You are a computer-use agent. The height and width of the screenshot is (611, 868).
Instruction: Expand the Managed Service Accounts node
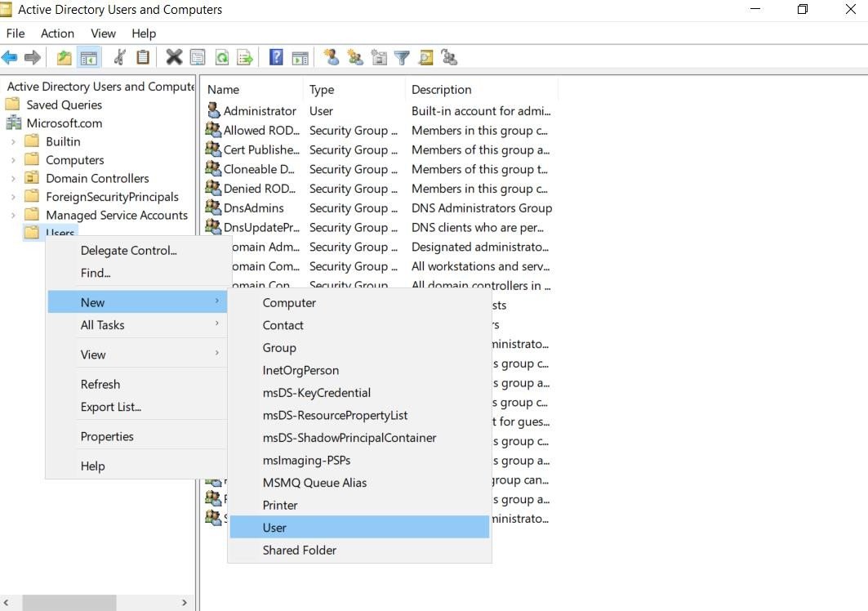coord(13,215)
